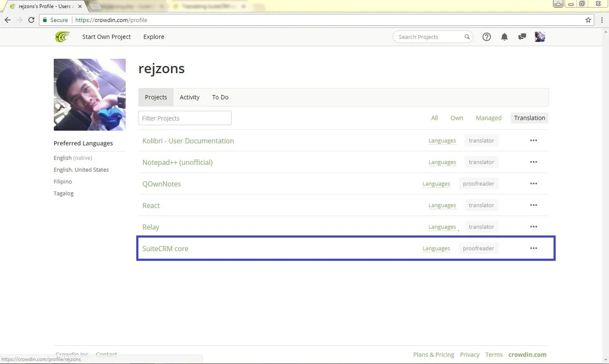Click the rejzons profile photo
The height and width of the screenshot is (364, 609).
[89, 95]
